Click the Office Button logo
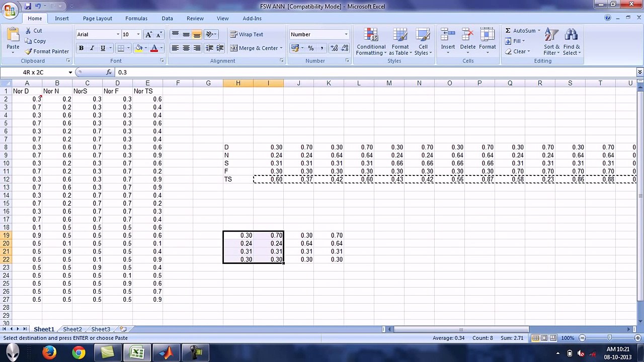The width and height of the screenshot is (644, 362). [x=10, y=10]
